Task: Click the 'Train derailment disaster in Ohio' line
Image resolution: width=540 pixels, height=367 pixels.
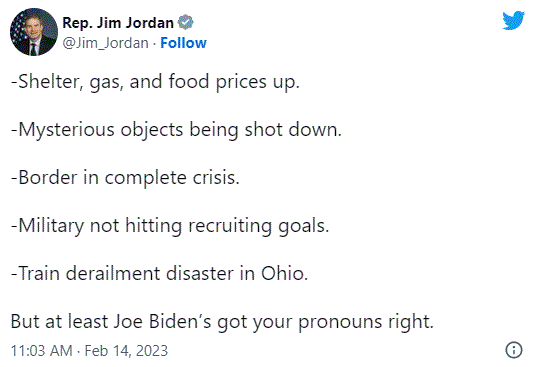Action: tap(159, 274)
